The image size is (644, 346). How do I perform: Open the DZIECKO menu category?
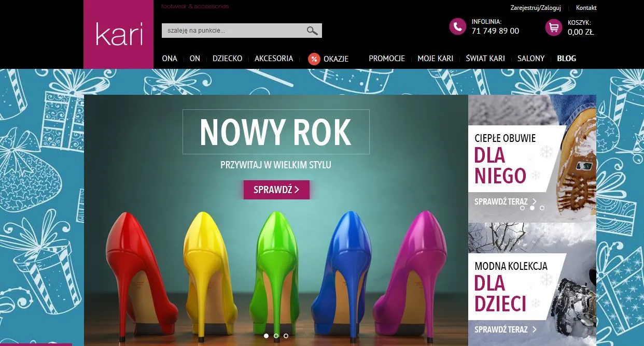[227, 59]
